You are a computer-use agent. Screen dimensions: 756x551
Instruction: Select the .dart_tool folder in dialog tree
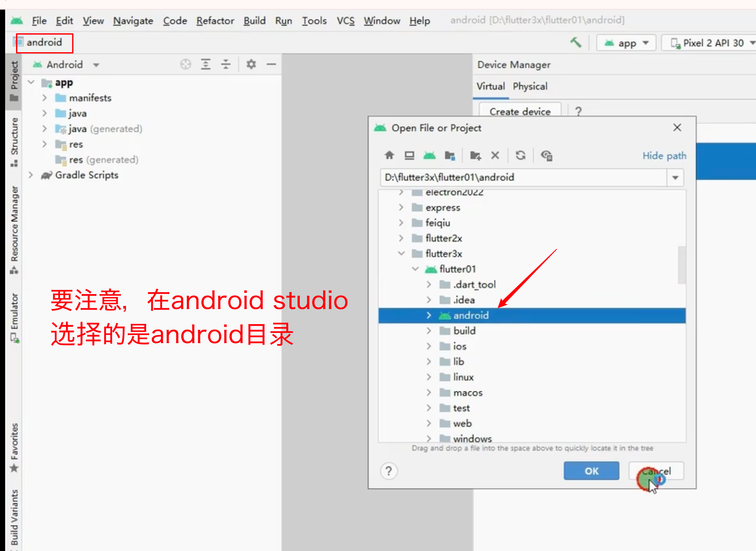click(x=474, y=284)
